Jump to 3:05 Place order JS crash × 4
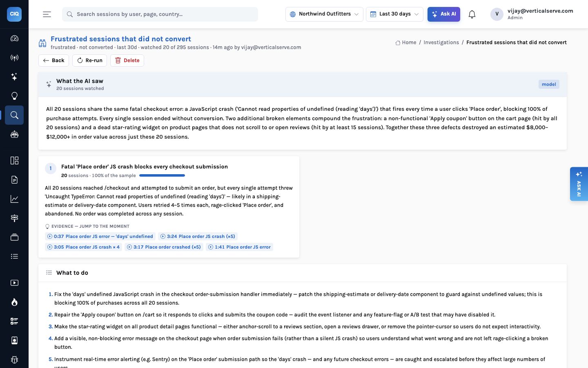This screenshot has width=588, height=368. point(83,247)
